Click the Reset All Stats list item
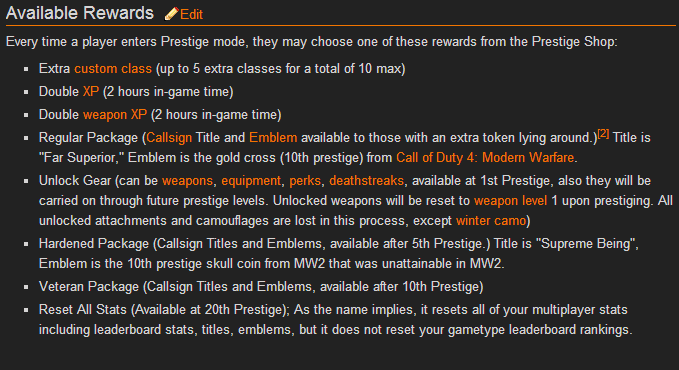 click(336, 320)
